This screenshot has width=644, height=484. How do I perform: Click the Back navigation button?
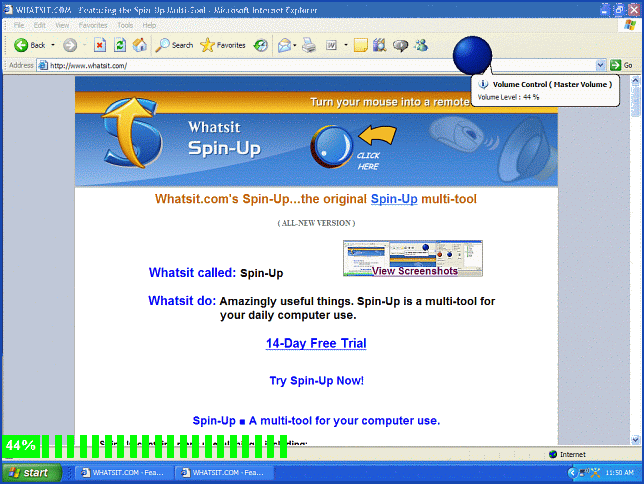coord(29,45)
